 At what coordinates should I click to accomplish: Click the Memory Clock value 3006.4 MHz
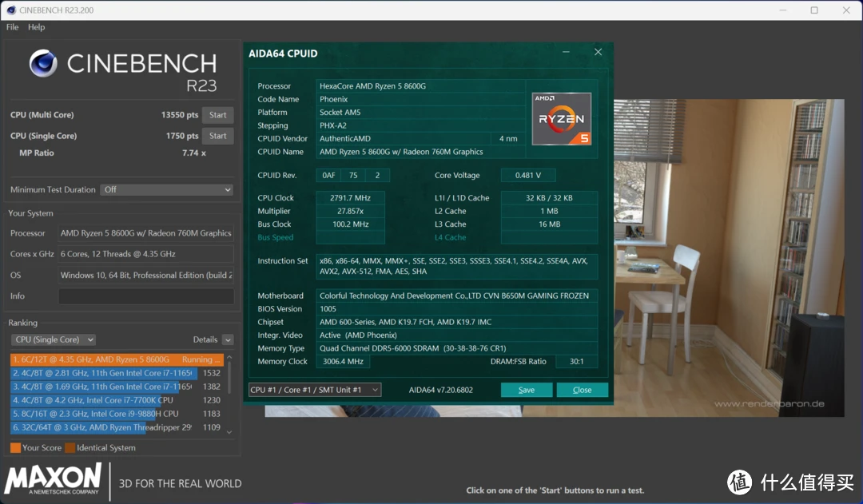343,362
